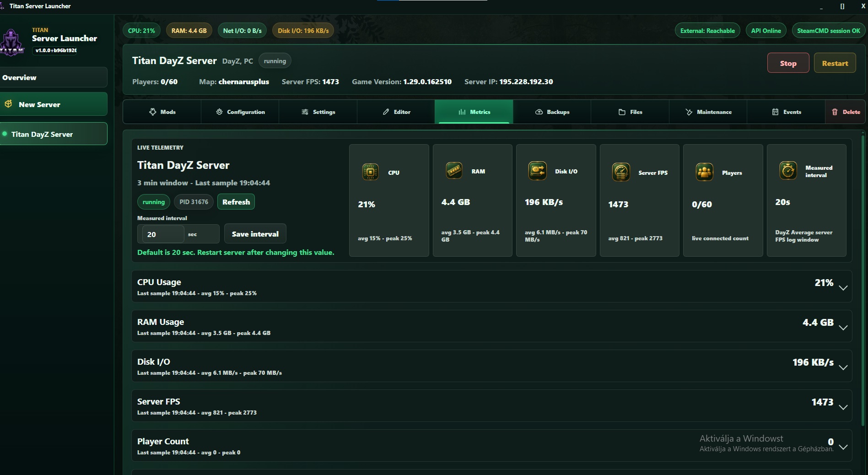Select the Metrics tab
This screenshot has width=868, height=475.
[x=474, y=112]
